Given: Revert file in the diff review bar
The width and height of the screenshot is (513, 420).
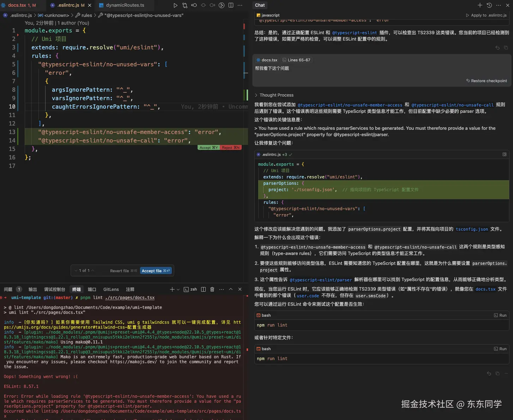Looking at the screenshot, I should [x=123, y=271].
